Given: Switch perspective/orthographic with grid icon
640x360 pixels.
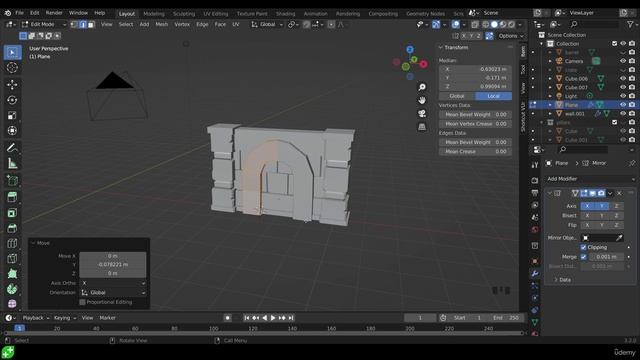Looking at the screenshot, I should coord(422,127).
